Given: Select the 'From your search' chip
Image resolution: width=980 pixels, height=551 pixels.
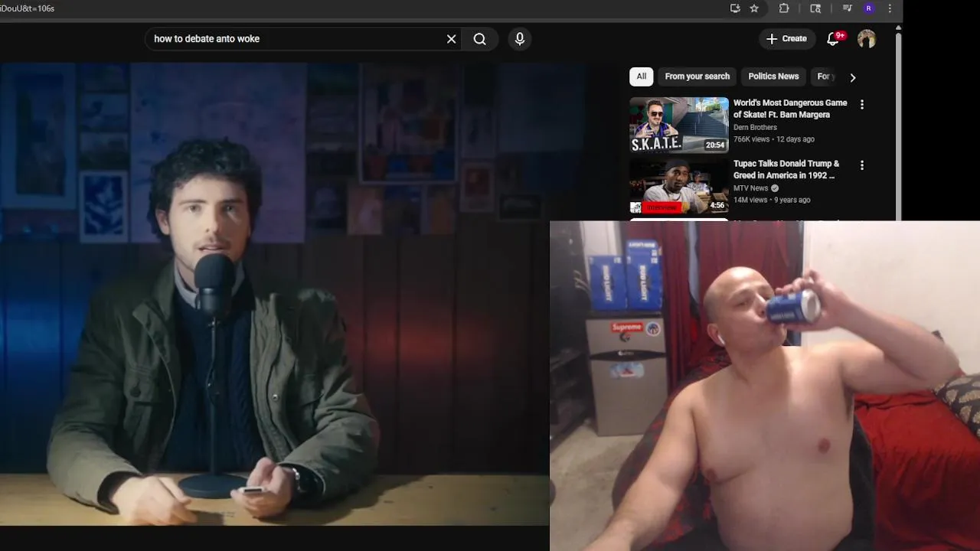Looking at the screenshot, I should click(x=697, y=77).
